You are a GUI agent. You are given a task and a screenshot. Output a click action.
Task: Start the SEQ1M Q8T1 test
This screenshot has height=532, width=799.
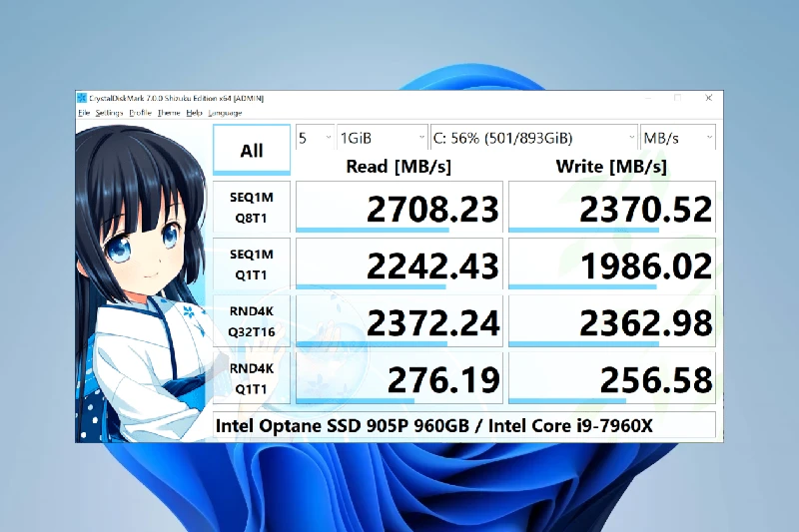(x=252, y=208)
